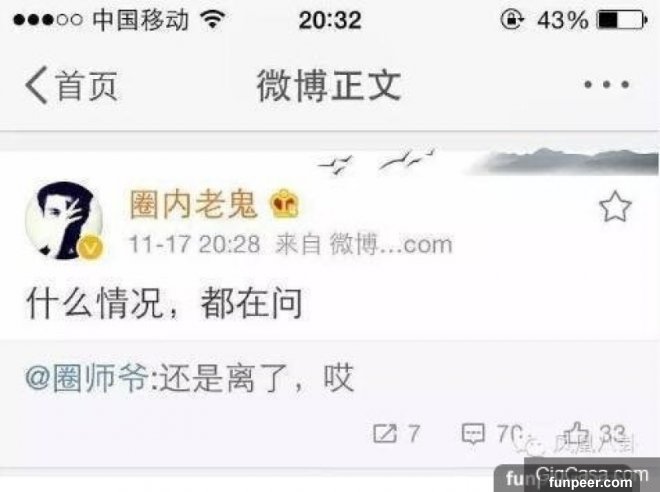Tap the gold V verified badge
Viewport: 660px width, 492px height.
[91, 247]
